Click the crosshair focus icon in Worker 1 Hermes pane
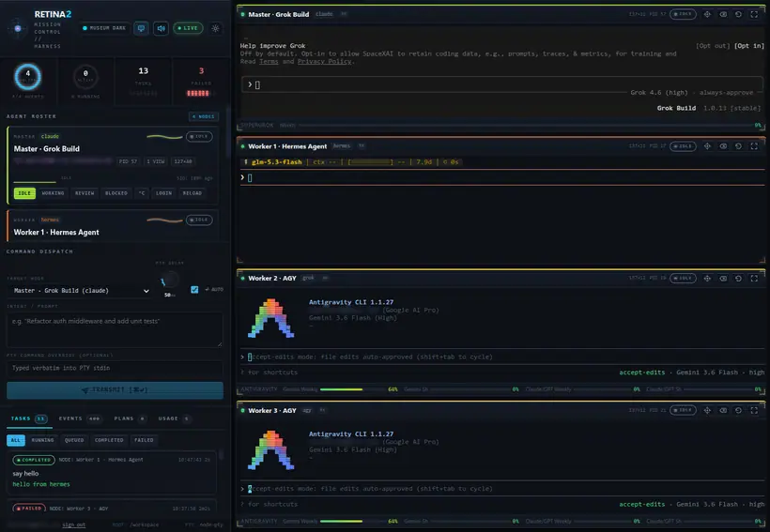Screen dimensions: 770x532 pos(707,146)
